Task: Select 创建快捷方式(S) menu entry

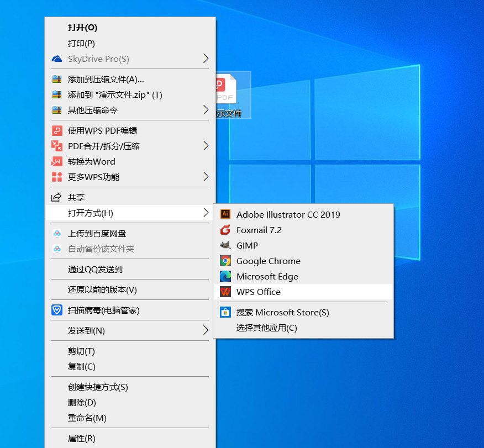Action: 130,387
